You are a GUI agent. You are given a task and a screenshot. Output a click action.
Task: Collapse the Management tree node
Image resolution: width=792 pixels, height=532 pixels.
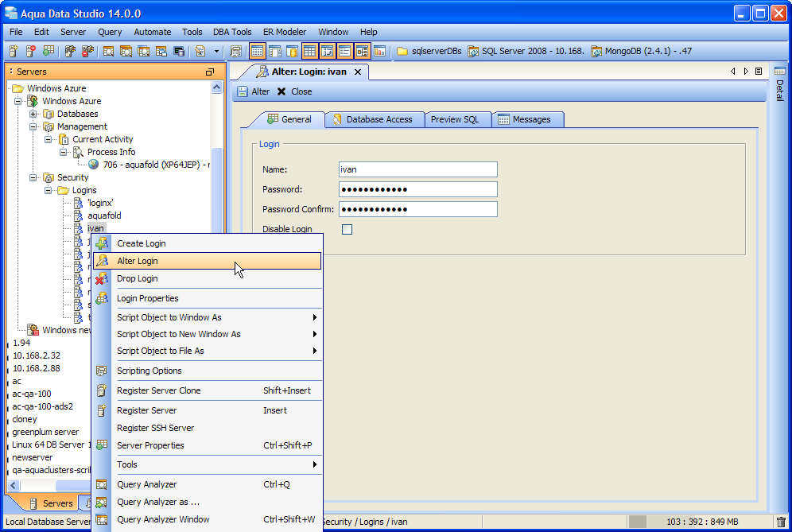point(33,126)
